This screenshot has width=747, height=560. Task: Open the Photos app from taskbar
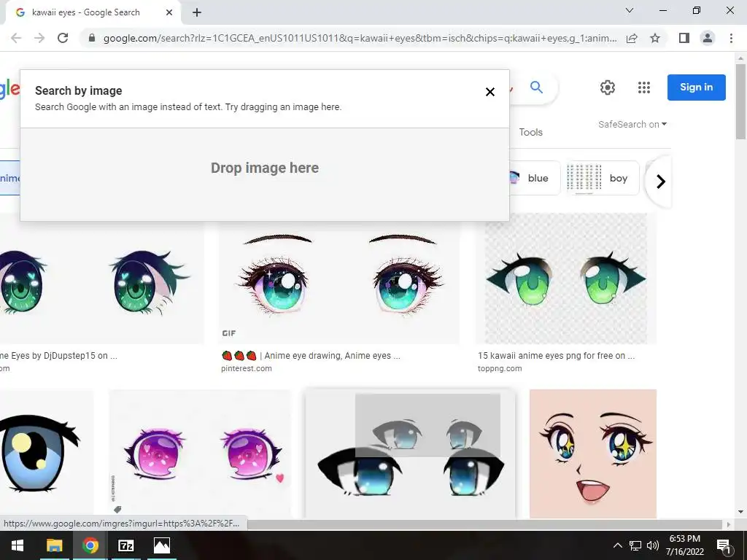point(161,545)
